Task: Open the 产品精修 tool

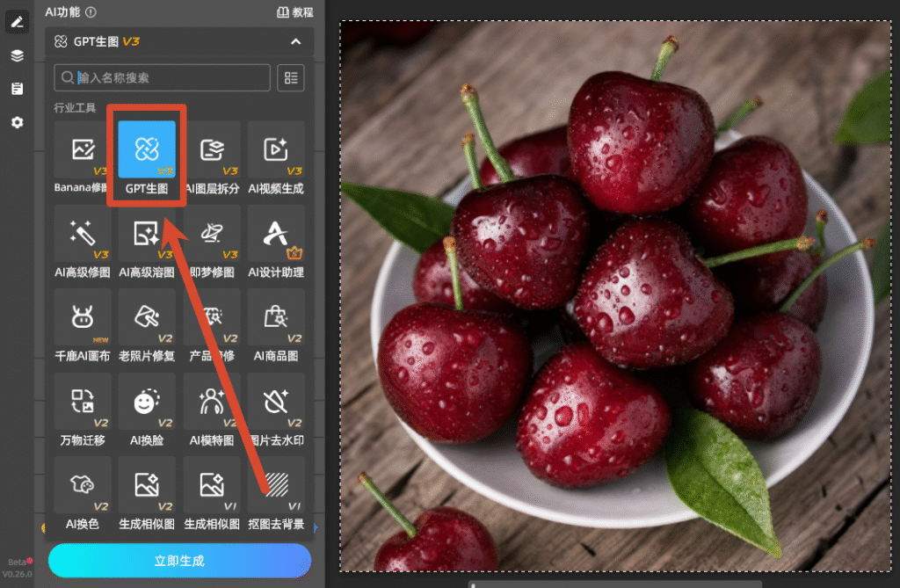Action: (212, 326)
